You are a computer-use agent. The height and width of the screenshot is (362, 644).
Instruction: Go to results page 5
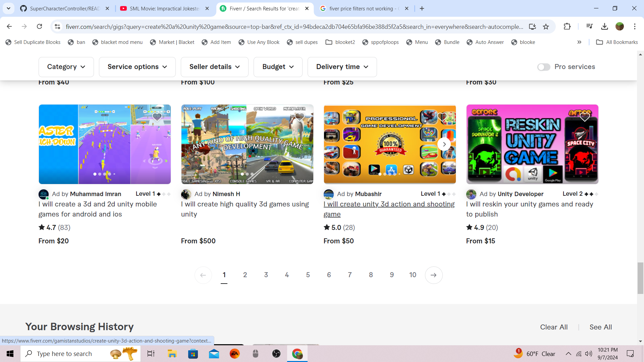pyautogui.click(x=308, y=275)
